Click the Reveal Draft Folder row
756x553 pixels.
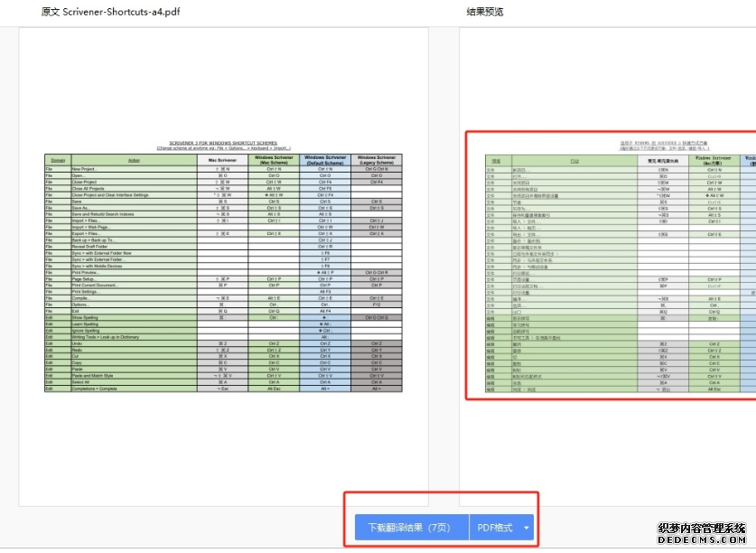(x=223, y=247)
